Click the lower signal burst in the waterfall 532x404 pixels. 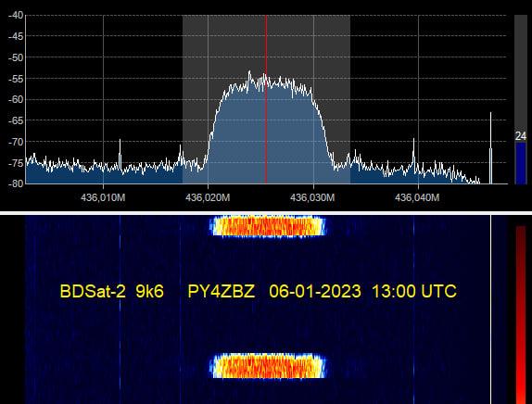pyautogui.click(x=267, y=366)
